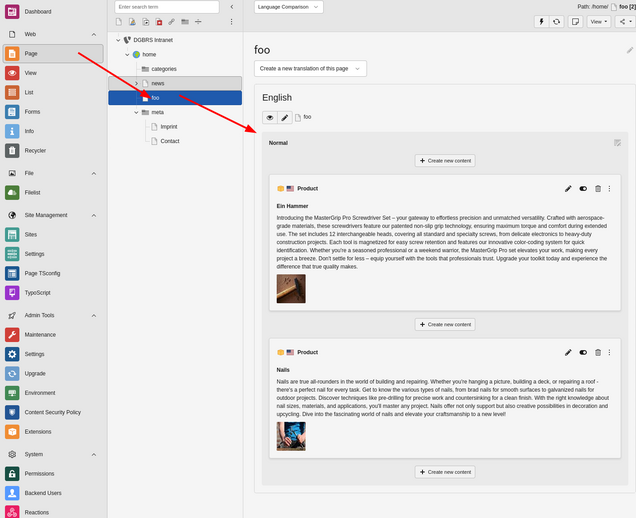Click the eye icon to view page
The height and width of the screenshot is (518, 636).
(x=270, y=118)
